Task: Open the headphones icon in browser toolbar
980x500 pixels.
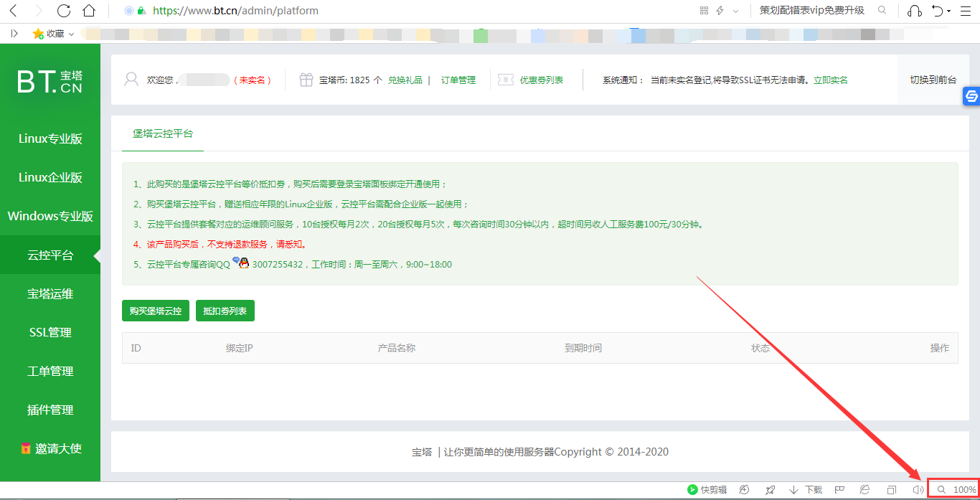Action: pyautogui.click(x=915, y=11)
